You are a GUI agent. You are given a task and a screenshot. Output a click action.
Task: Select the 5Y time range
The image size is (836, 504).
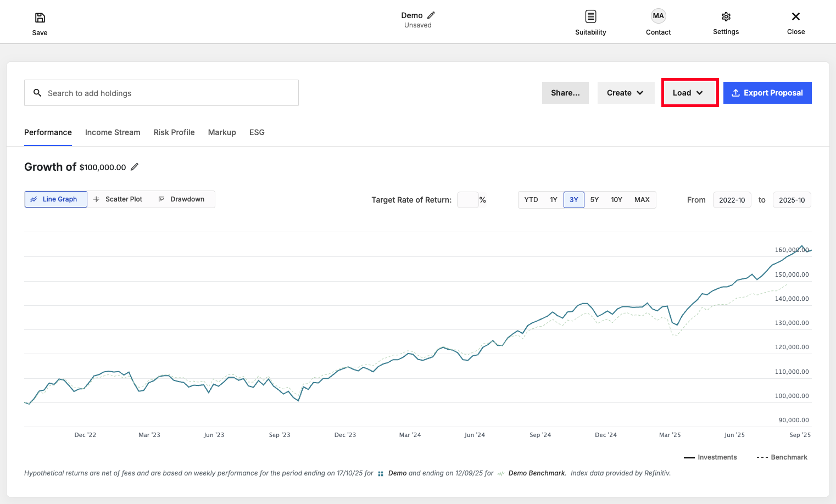594,200
